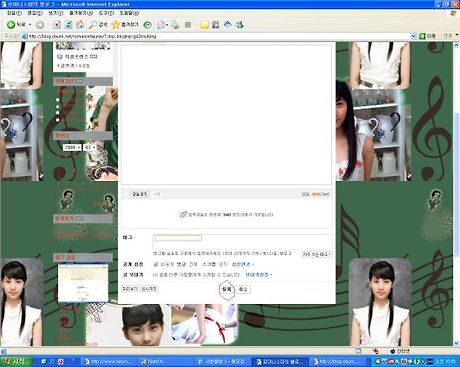The height and width of the screenshot is (367, 460).
Task: Print the page with the printer icon
Action: (175, 25)
